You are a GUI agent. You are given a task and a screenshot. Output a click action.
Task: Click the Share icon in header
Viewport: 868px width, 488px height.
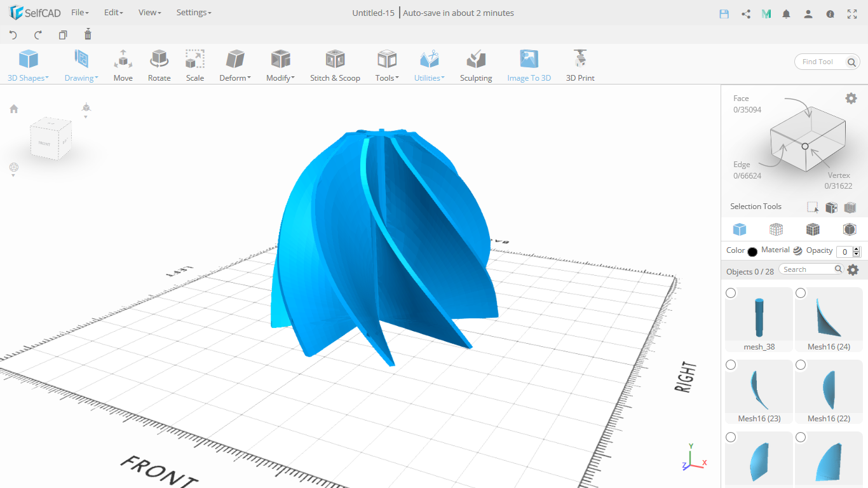[746, 13]
